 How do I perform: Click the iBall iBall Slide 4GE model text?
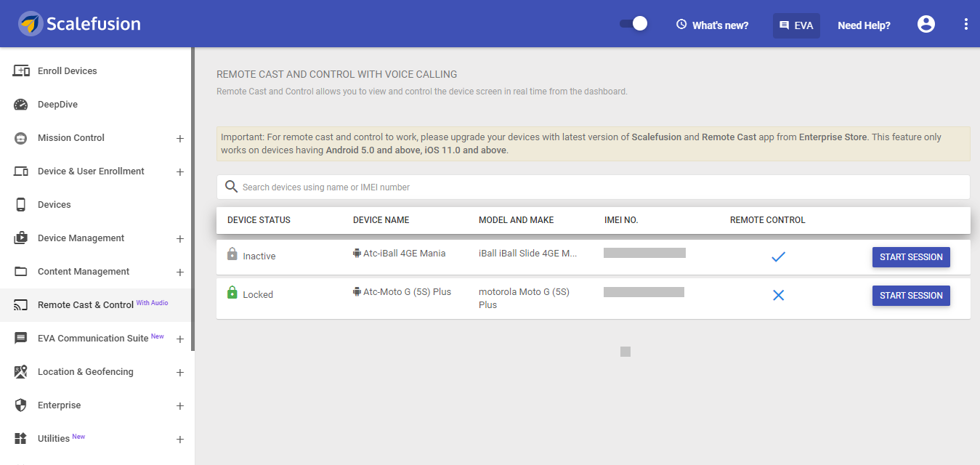pos(527,254)
